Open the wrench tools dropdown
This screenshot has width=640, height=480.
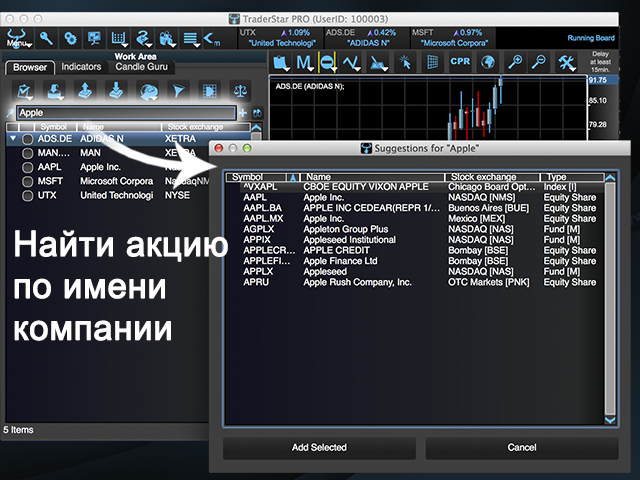pyautogui.click(x=567, y=63)
